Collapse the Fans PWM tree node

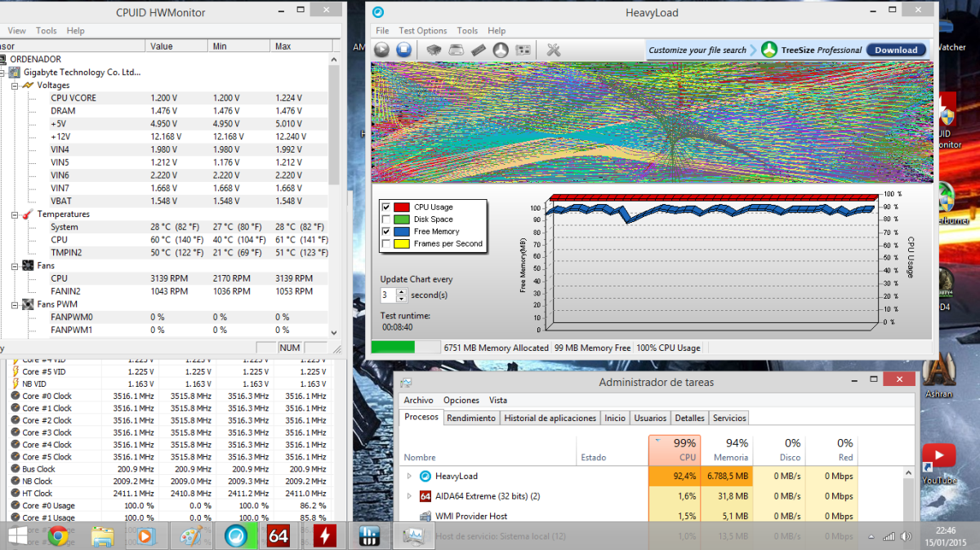click(15, 304)
